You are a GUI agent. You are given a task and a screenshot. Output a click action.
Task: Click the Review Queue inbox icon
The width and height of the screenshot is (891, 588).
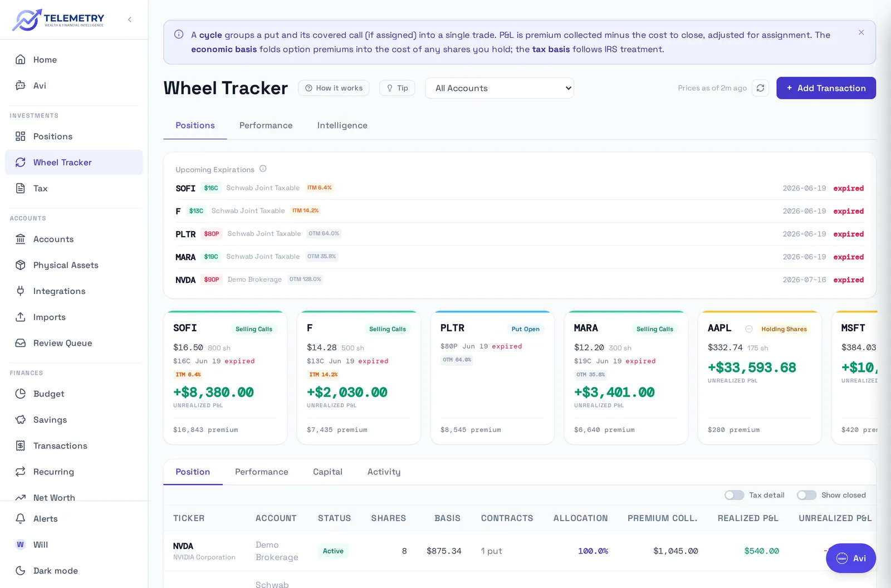tap(21, 343)
